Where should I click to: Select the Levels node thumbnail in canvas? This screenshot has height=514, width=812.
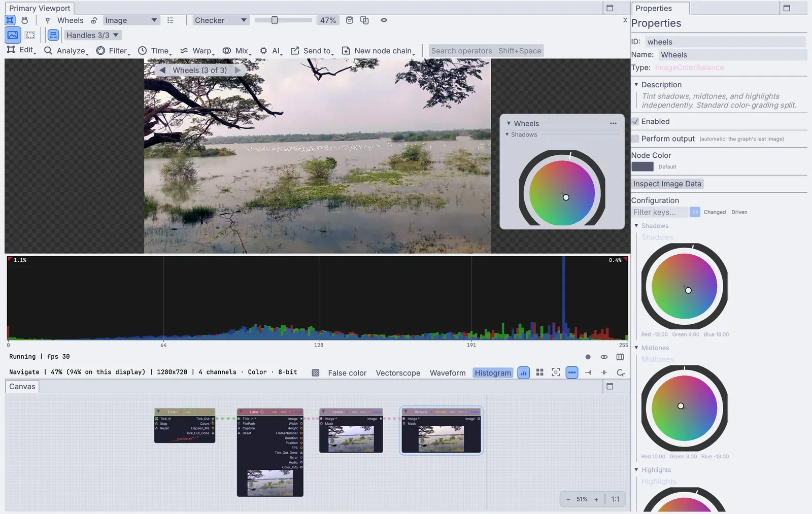351,439
